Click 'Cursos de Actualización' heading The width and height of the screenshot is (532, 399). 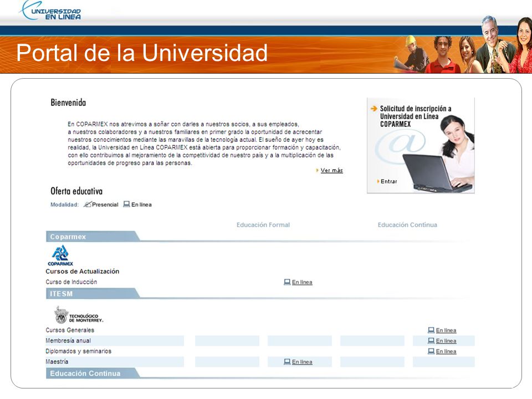click(83, 272)
